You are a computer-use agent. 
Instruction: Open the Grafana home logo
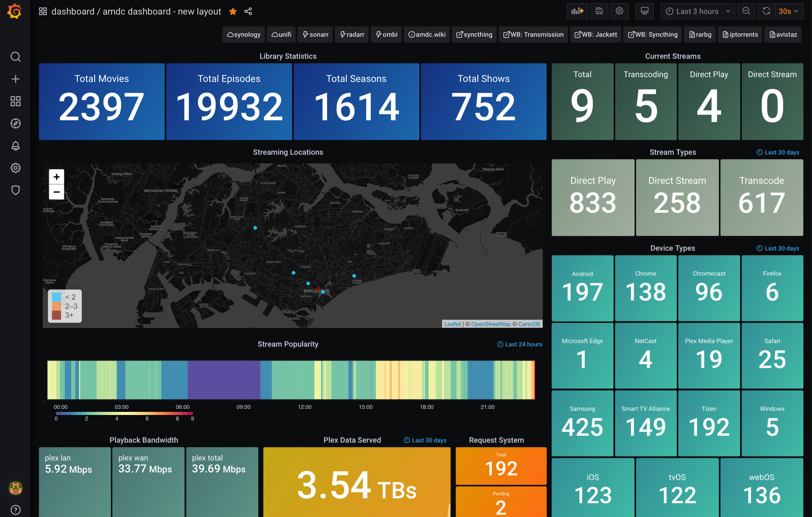15,12
